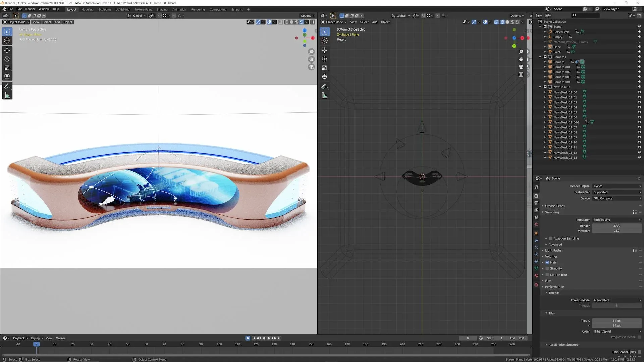This screenshot has width=644, height=362.
Task: Select the Measure tool in left viewport
Action: click(x=7, y=96)
